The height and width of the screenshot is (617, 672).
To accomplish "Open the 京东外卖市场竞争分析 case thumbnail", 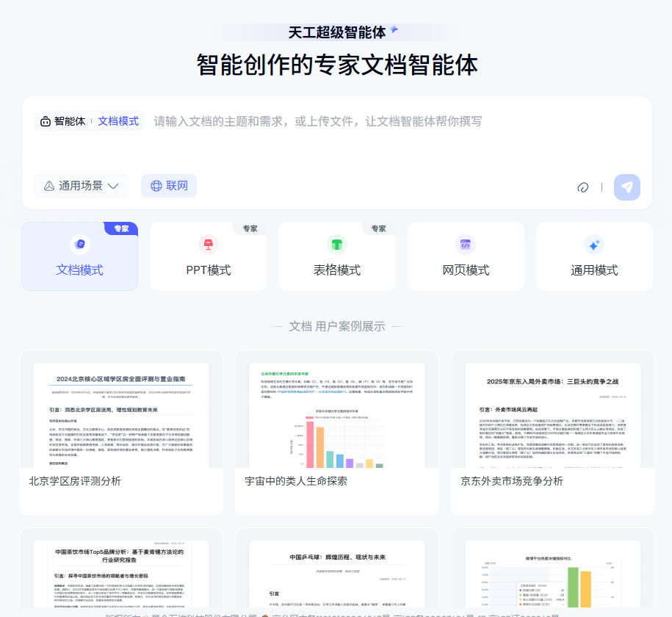I will click(553, 415).
